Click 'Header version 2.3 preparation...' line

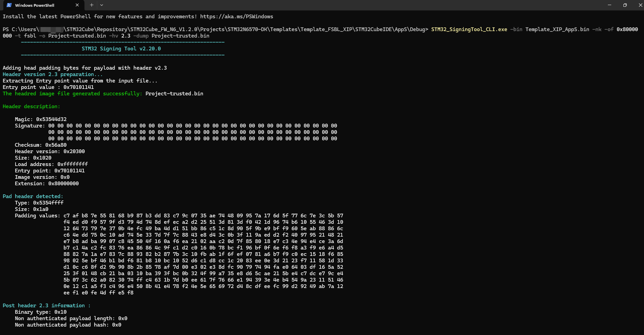click(x=53, y=74)
